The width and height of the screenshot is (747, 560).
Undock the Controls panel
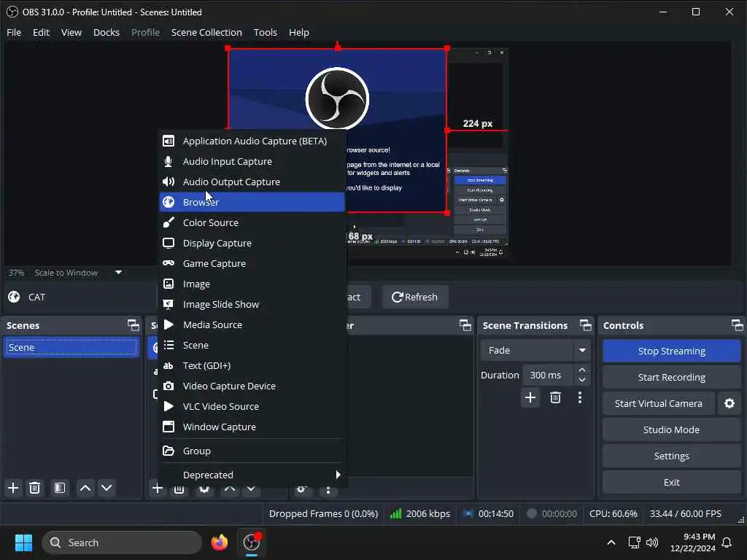click(x=737, y=325)
